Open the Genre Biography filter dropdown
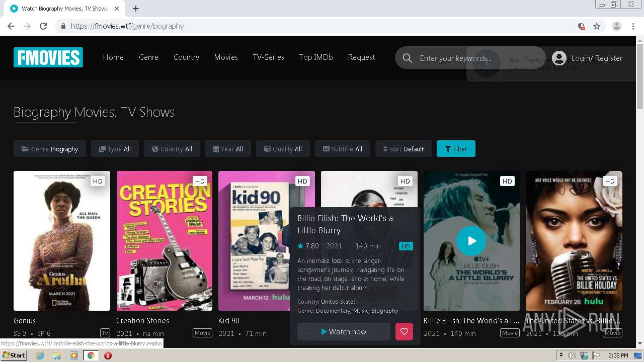This screenshot has height=362, width=644. [50, 149]
